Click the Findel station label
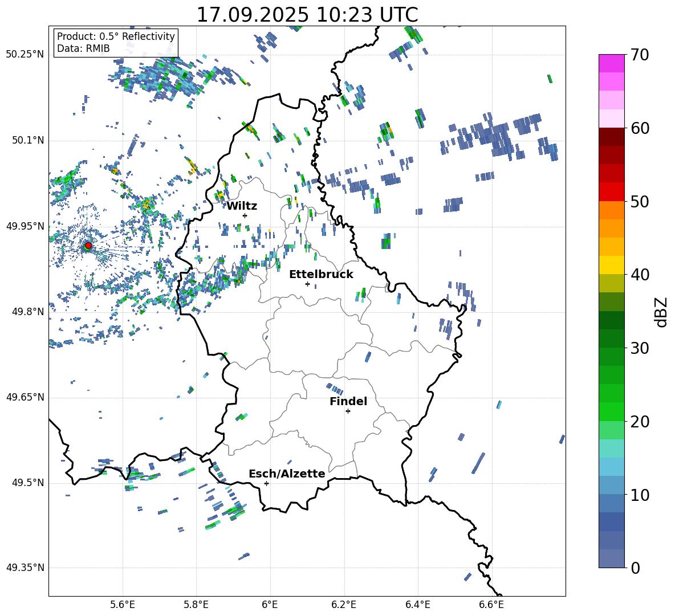Viewport: 675px width, 616px height. coord(348,401)
